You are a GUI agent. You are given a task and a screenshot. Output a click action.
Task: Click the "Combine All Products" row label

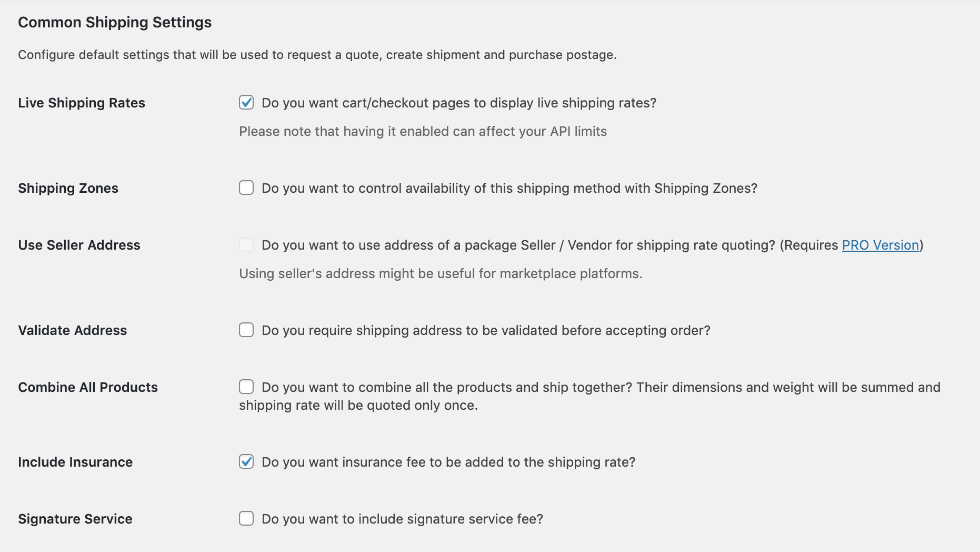coord(88,387)
